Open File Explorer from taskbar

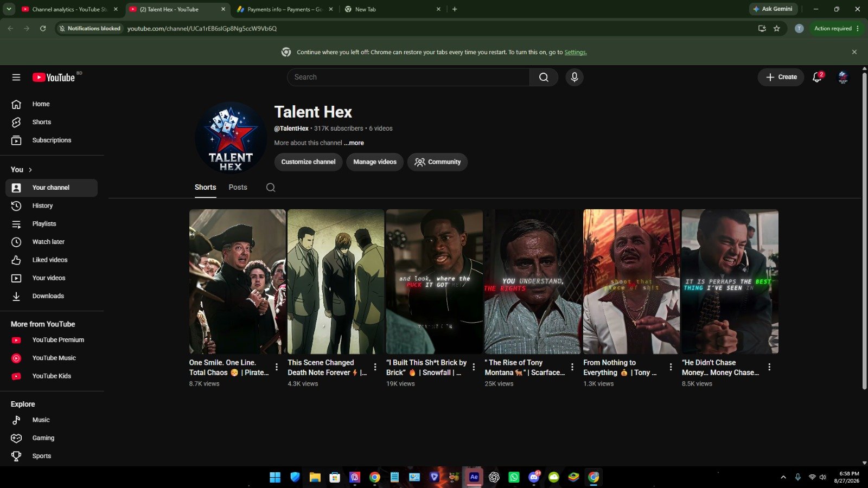(315, 477)
